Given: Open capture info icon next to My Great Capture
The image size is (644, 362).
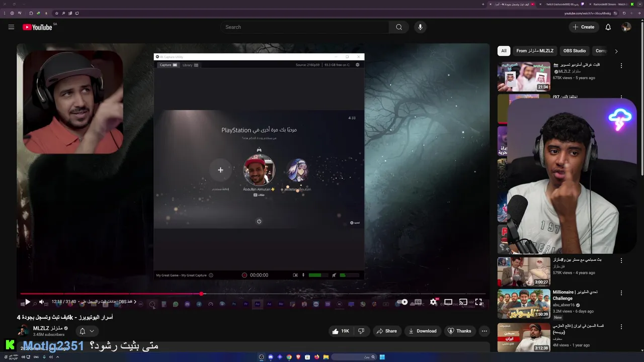Looking at the screenshot, I should [x=211, y=275].
